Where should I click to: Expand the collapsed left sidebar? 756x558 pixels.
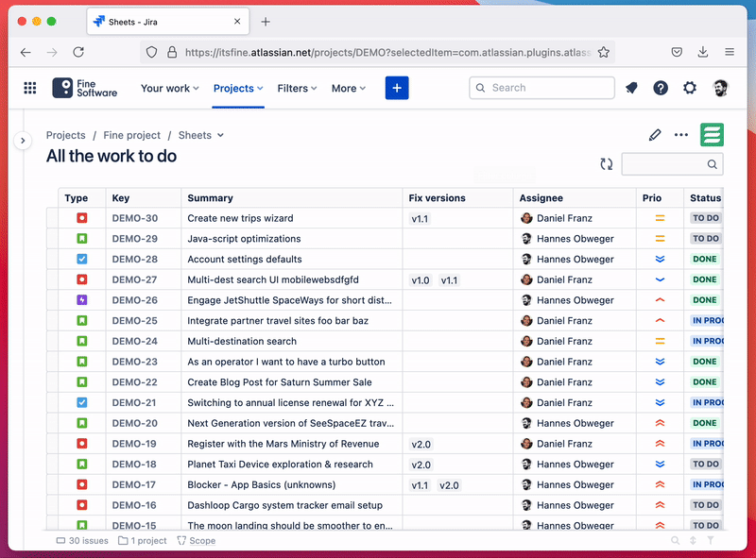click(x=23, y=141)
